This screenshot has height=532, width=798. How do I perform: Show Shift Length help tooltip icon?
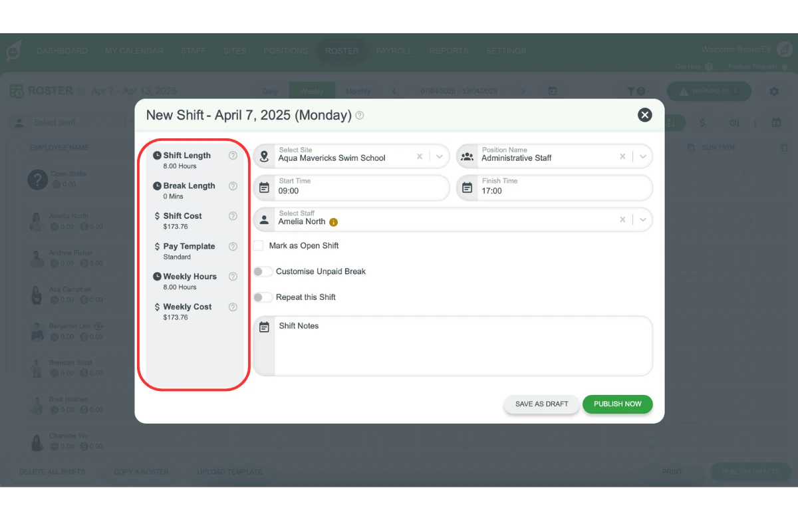(233, 156)
